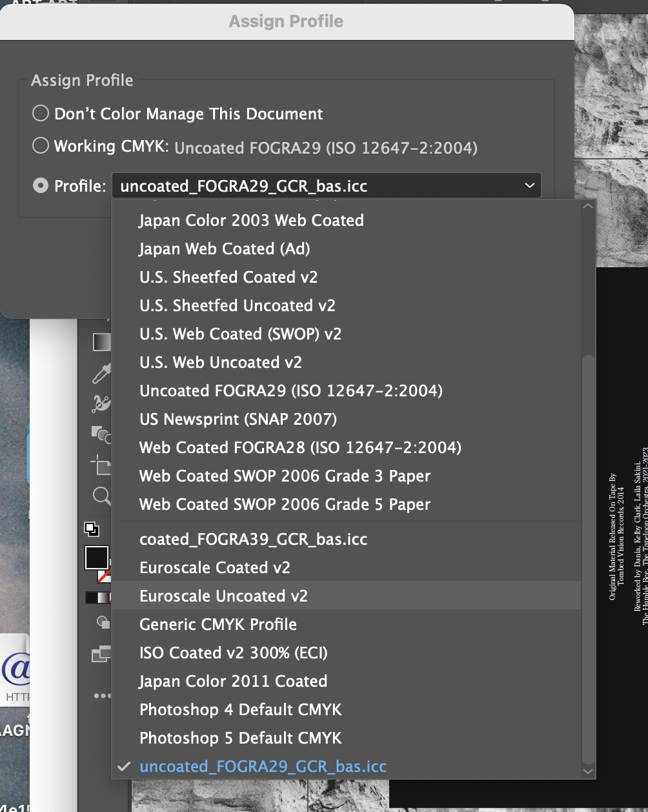648x812 pixels.
Task: Open the Edit Toolbar ellipsis menu
Action: 101,695
